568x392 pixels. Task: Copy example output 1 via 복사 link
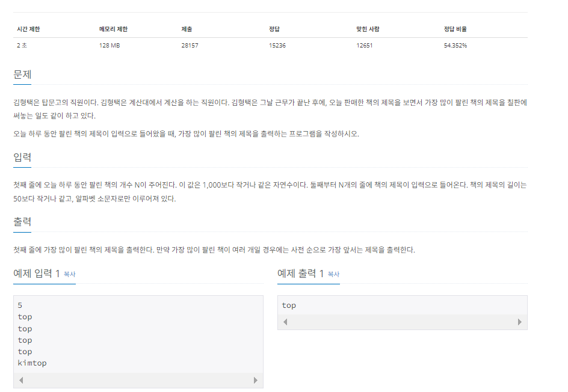tap(333, 274)
